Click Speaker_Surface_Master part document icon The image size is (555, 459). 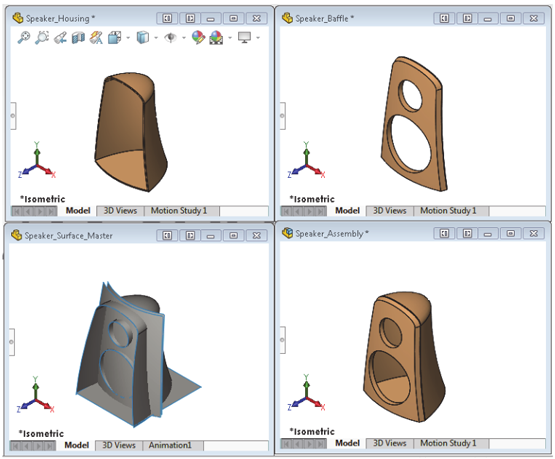pyautogui.click(x=16, y=235)
